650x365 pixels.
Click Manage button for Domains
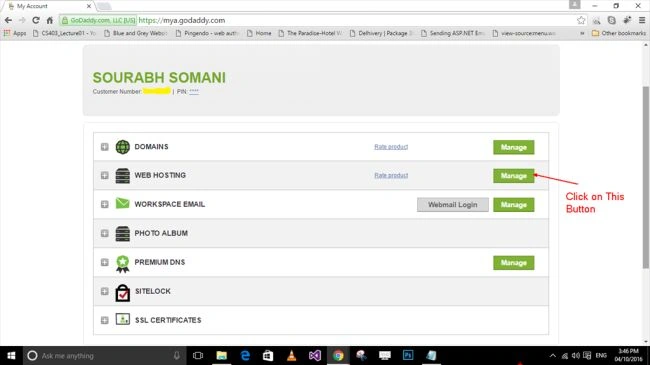[514, 147]
